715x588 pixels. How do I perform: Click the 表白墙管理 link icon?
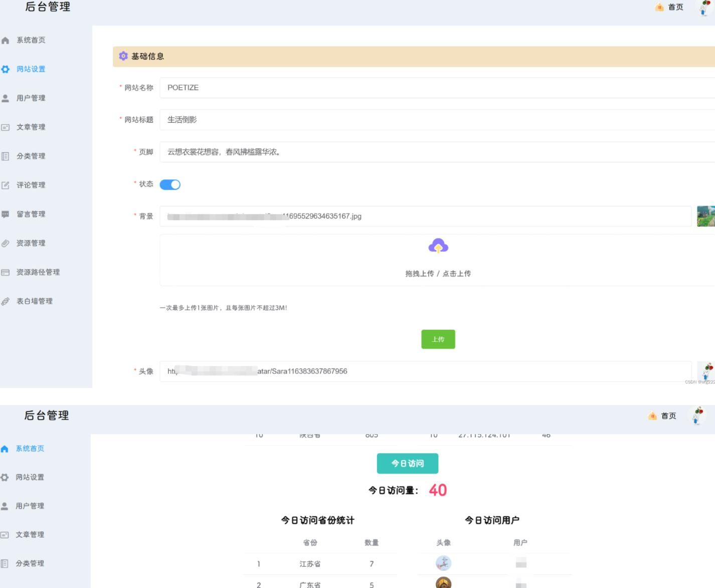pos(6,301)
